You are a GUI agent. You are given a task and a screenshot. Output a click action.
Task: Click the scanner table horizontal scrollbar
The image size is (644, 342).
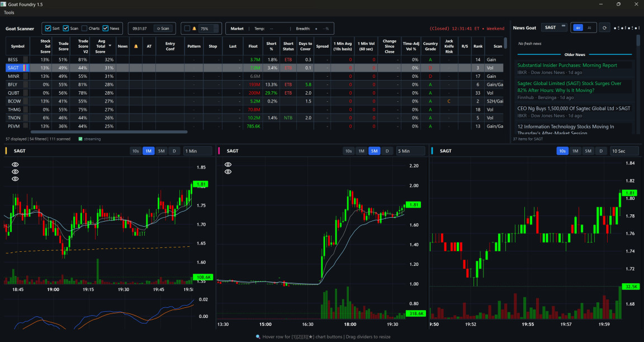[109, 132]
